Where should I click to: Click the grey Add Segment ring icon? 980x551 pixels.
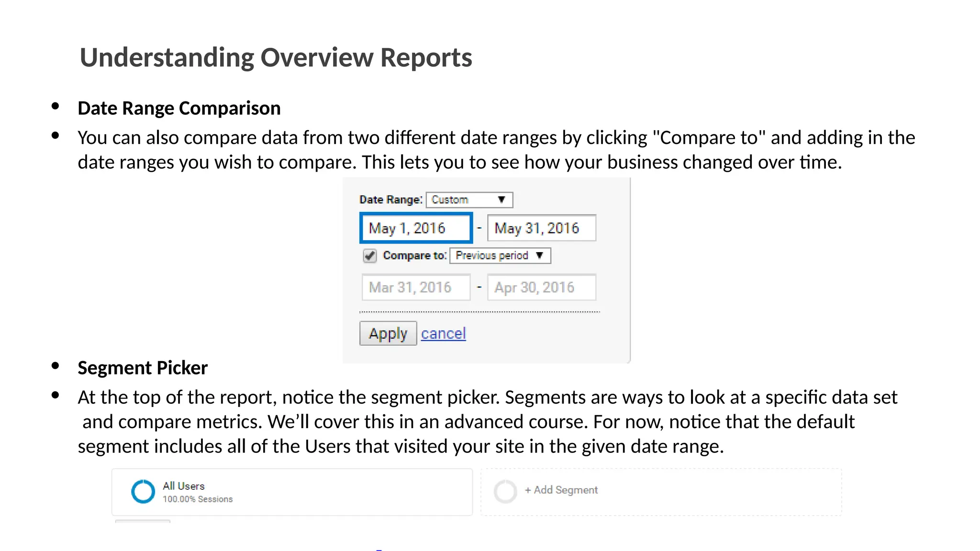(505, 491)
